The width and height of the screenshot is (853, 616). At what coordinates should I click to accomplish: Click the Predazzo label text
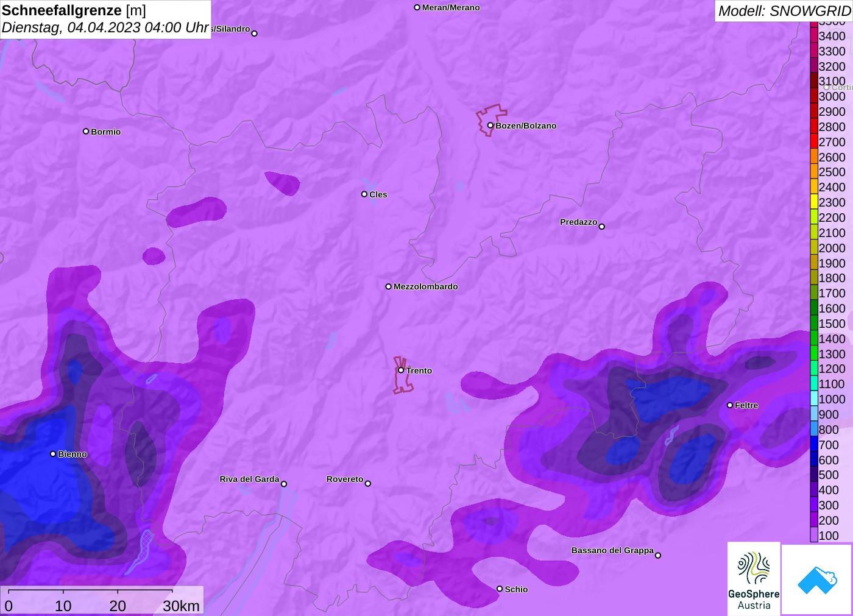[579, 222]
